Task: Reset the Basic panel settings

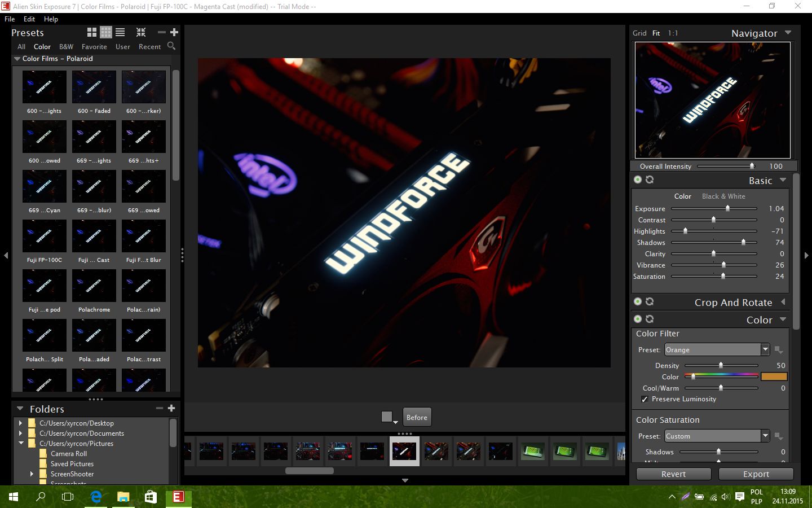Action: tap(650, 179)
